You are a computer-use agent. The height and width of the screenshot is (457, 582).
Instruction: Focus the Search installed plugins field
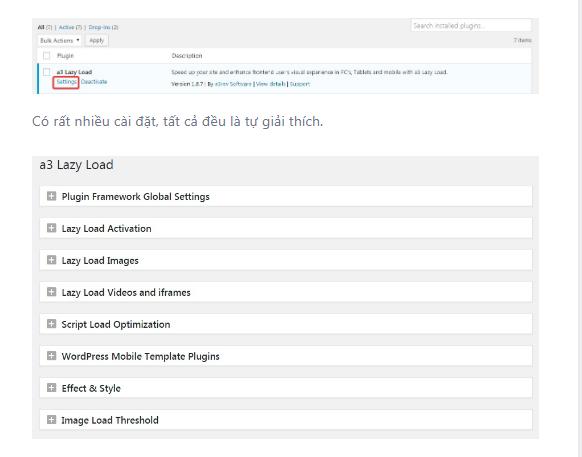point(471,26)
